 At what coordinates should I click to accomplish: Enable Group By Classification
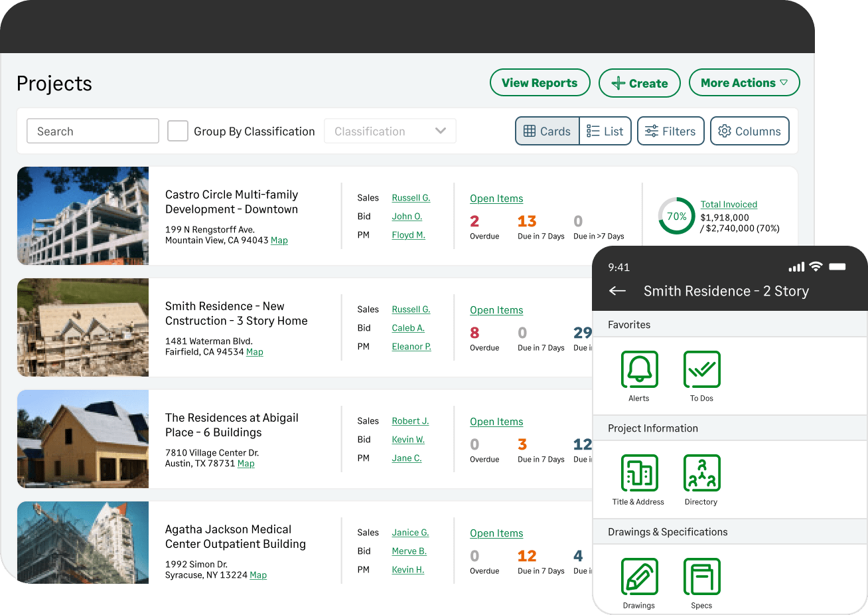point(177,131)
